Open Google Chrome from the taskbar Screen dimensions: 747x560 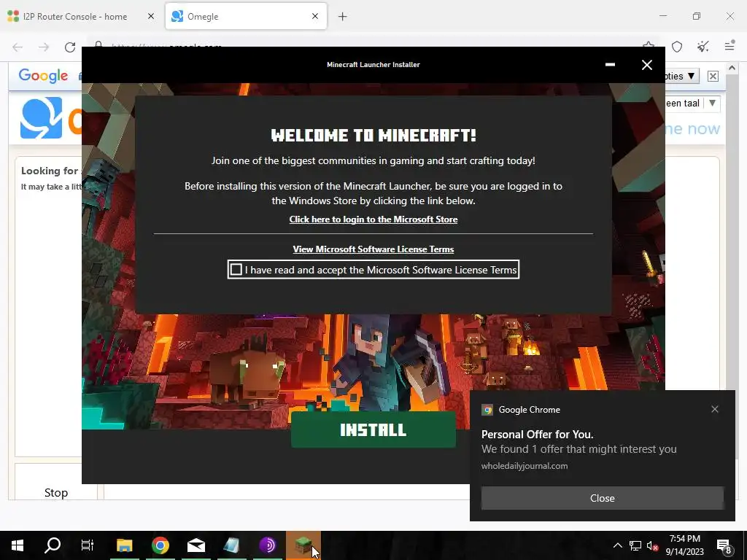(160, 545)
